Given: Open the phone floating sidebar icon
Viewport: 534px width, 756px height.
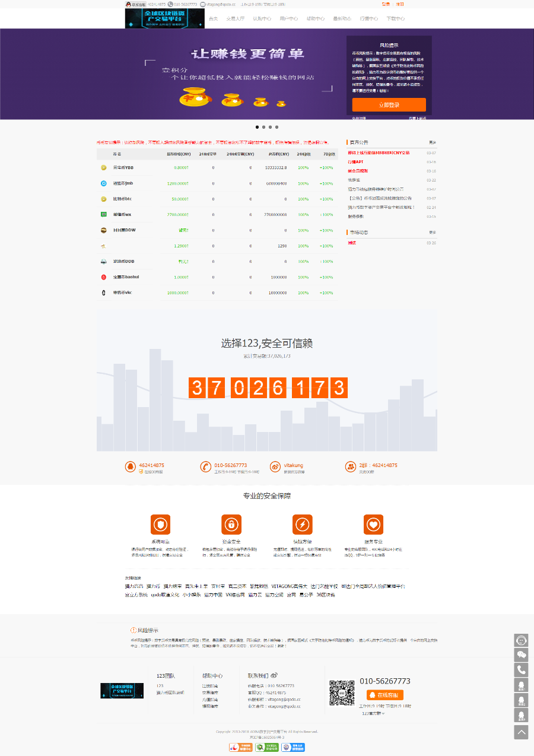Looking at the screenshot, I should [x=521, y=671].
